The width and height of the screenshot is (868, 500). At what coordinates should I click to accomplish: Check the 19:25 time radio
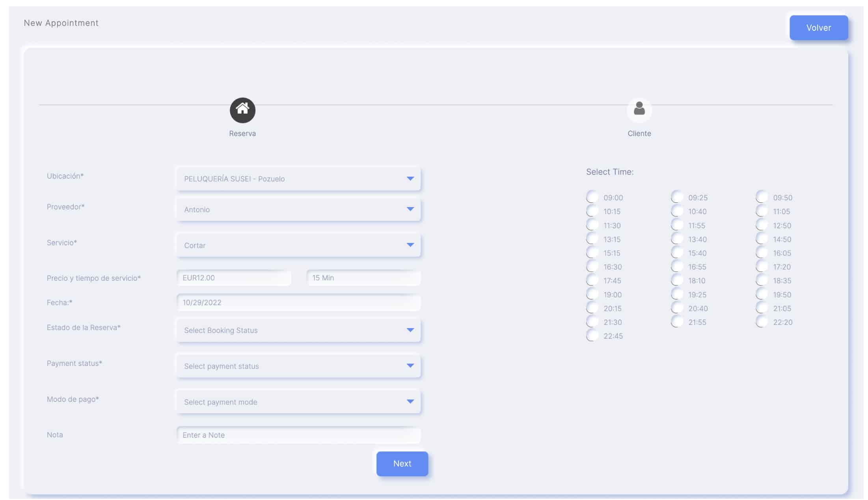(x=677, y=294)
